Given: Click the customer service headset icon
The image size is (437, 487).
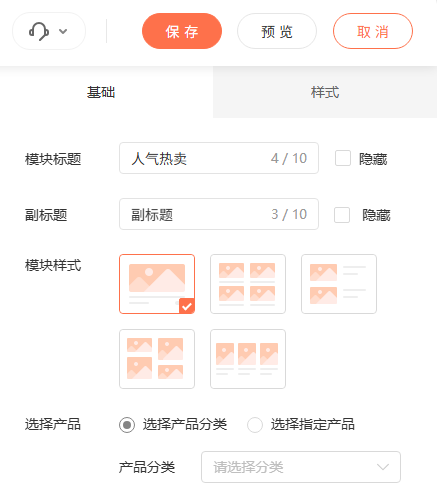Looking at the screenshot, I should click(39, 31).
